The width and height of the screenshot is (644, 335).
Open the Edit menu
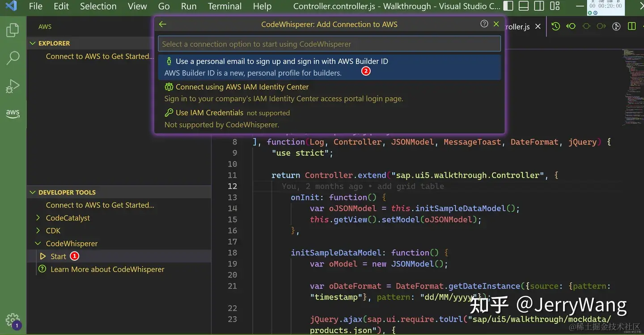61,6
